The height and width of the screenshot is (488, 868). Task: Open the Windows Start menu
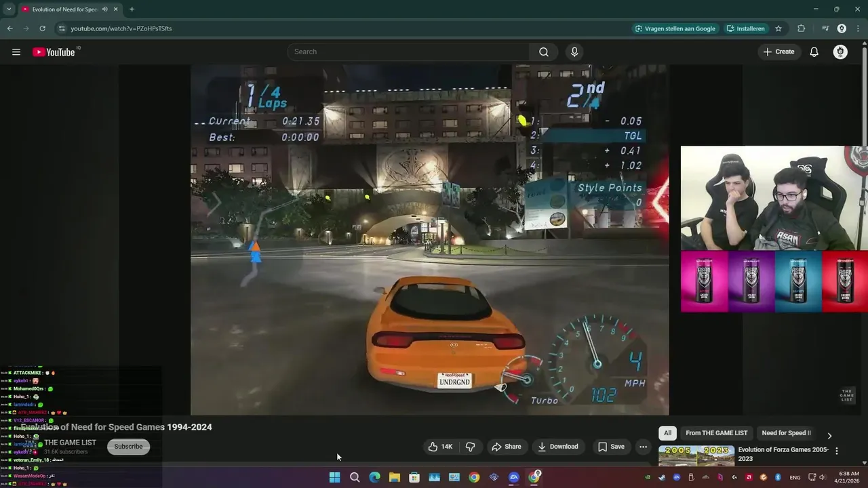coord(334,477)
